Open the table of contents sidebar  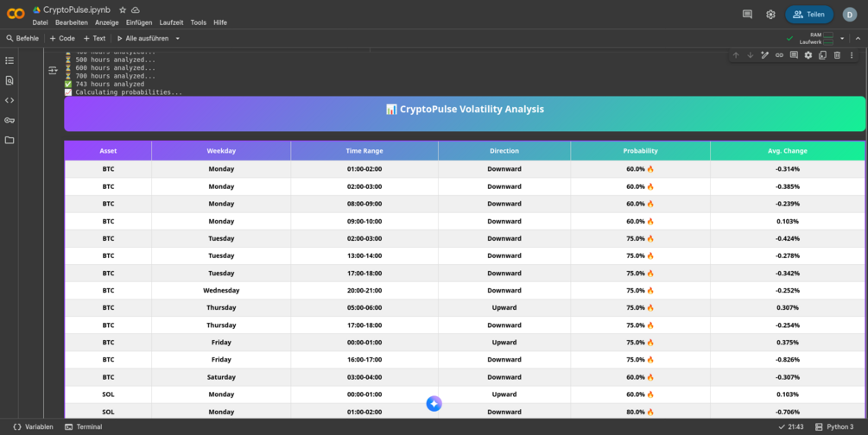(10, 60)
